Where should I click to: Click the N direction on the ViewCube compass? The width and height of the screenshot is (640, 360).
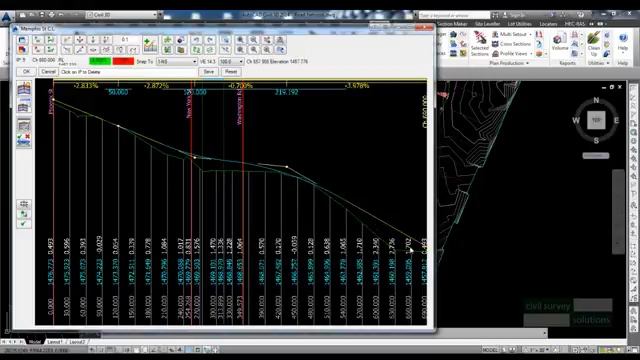point(596,100)
